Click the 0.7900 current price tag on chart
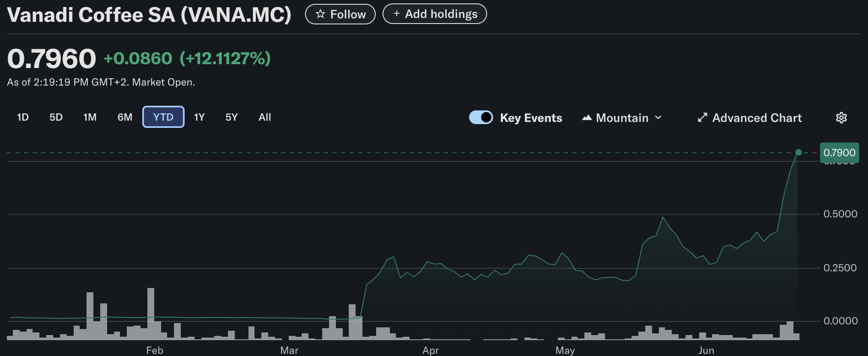This screenshot has height=356, width=868. click(839, 153)
